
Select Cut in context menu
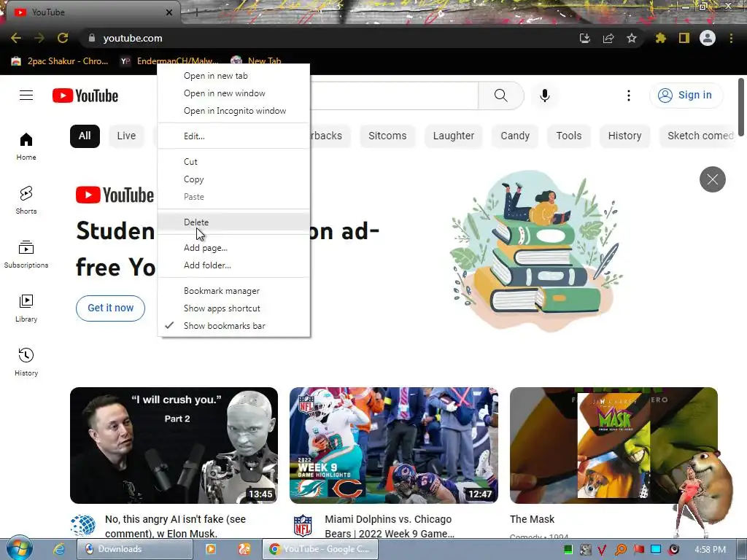click(x=233, y=162)
